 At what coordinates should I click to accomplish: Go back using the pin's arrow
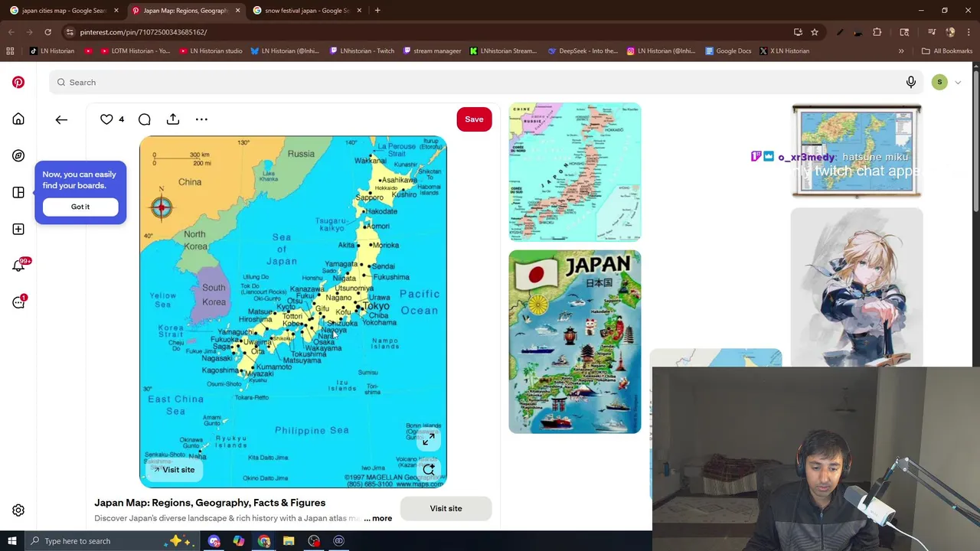(61, 119)
